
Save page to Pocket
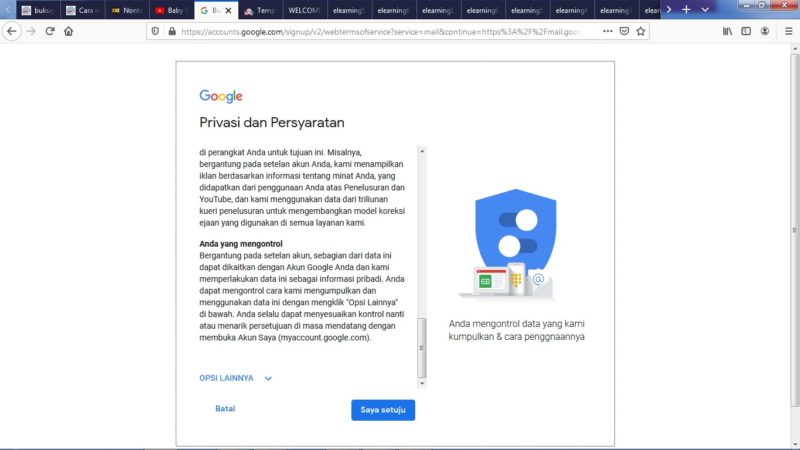(624, 31)
